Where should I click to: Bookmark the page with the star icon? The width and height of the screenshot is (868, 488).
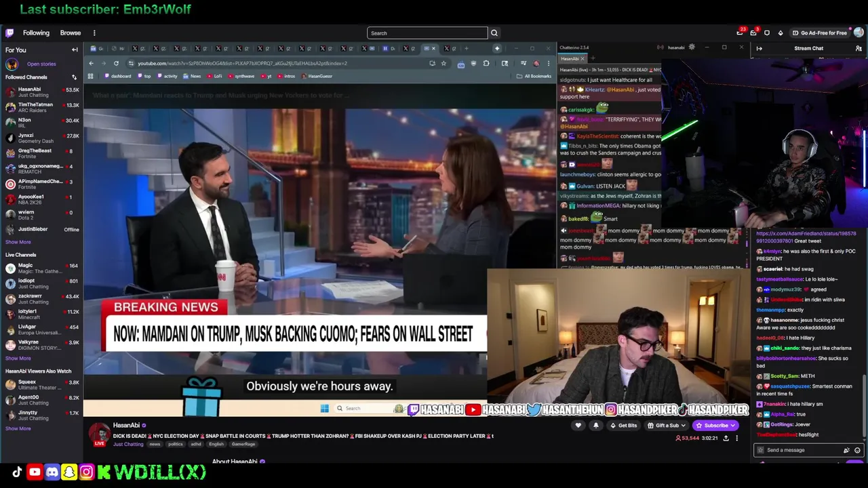[x=443, y=63]
